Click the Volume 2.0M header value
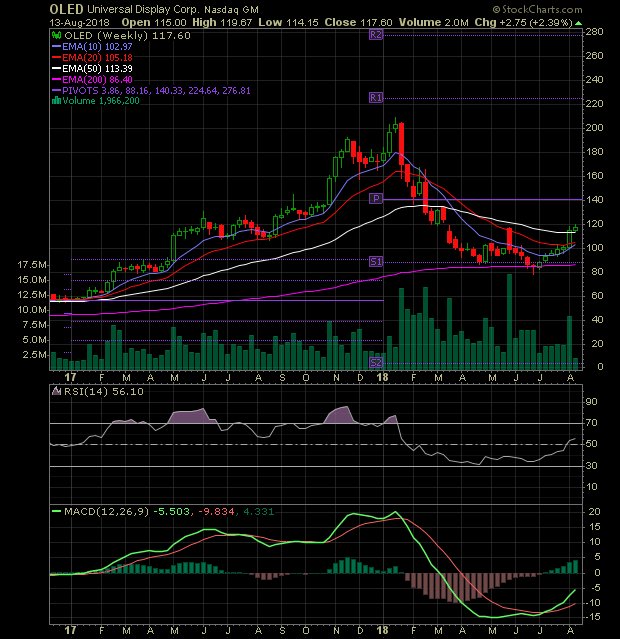Image resolution: width=620 pixels, height=639 pixels. (x=434, y=23)
